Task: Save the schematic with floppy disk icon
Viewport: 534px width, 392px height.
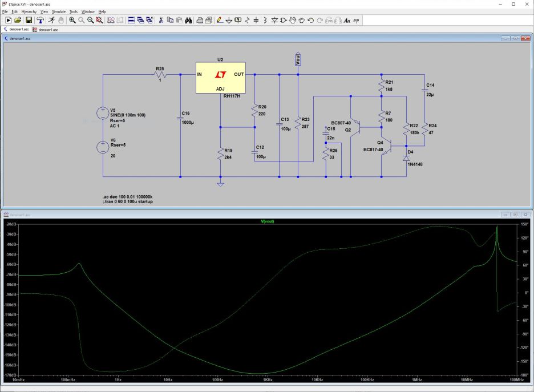Action: pos(29,21)
